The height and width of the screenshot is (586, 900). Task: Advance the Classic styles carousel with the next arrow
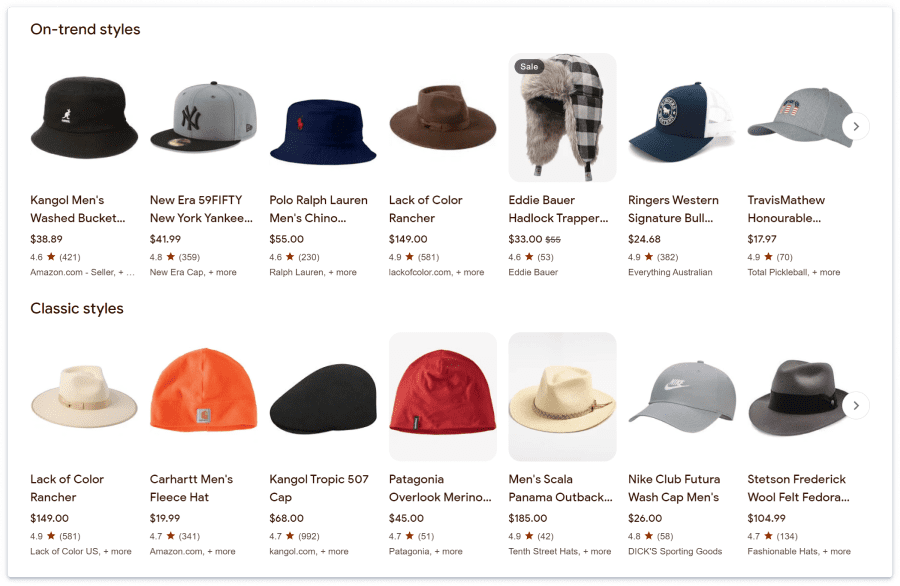point(855,405)
